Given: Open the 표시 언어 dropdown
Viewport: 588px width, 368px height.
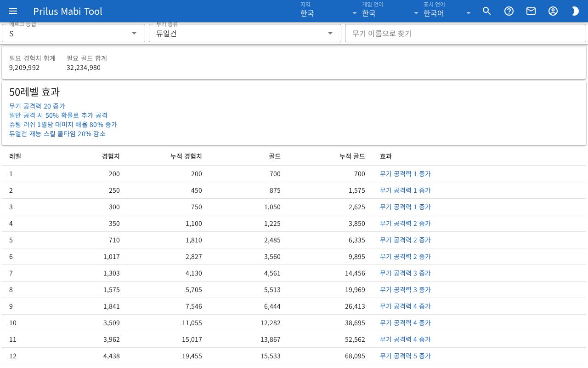Looking at the screenshot, I should [x=448, y=11].
